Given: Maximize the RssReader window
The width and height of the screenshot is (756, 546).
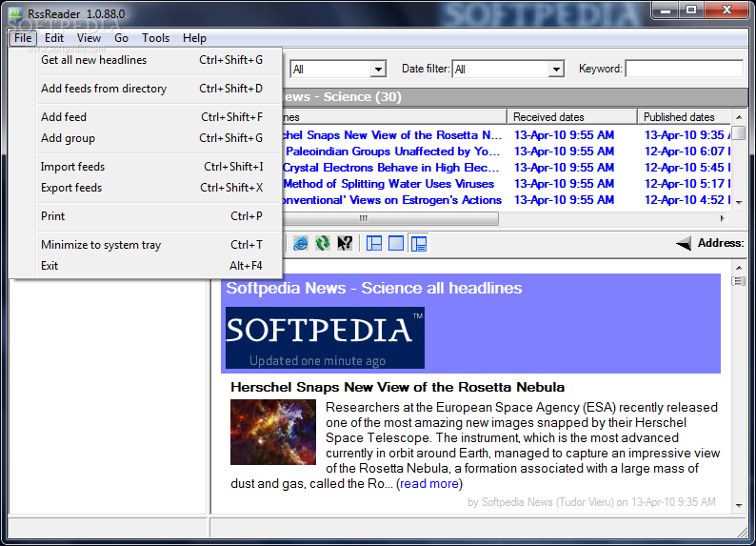Looking at the screenshot, I should (x=691, y=10).
